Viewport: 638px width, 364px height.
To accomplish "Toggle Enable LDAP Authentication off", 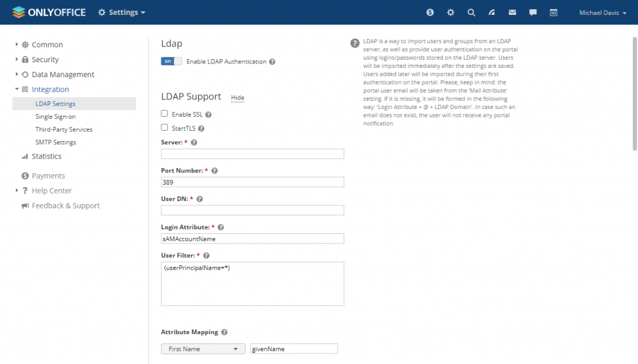I will pyautogui.click(x=171, y=61).
